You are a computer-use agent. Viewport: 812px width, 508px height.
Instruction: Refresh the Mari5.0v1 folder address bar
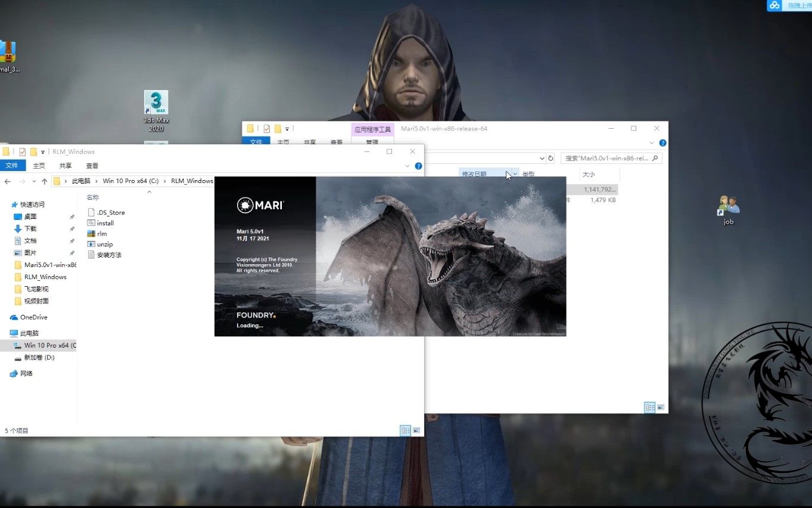550,159
